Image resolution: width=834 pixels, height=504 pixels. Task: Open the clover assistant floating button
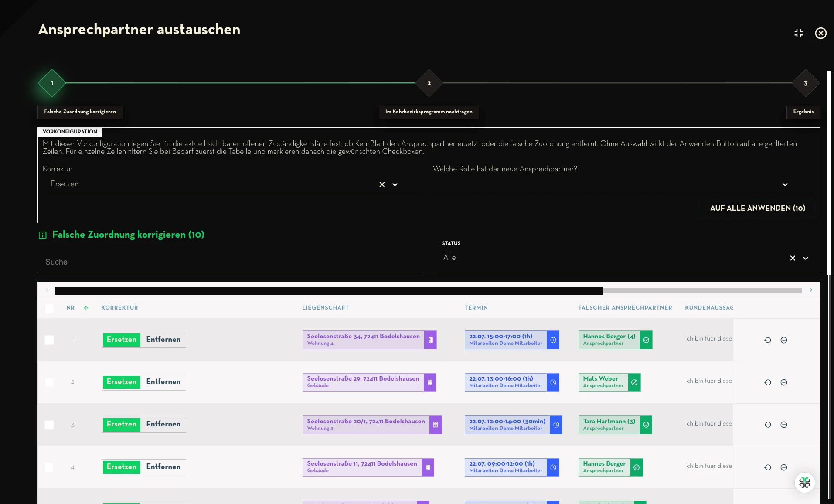pyautogui.click(x=804, y=483)
